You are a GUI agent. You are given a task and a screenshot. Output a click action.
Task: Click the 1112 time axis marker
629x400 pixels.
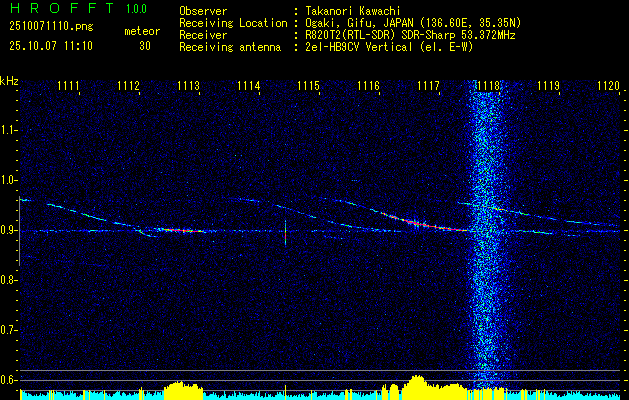coord(128,85)
